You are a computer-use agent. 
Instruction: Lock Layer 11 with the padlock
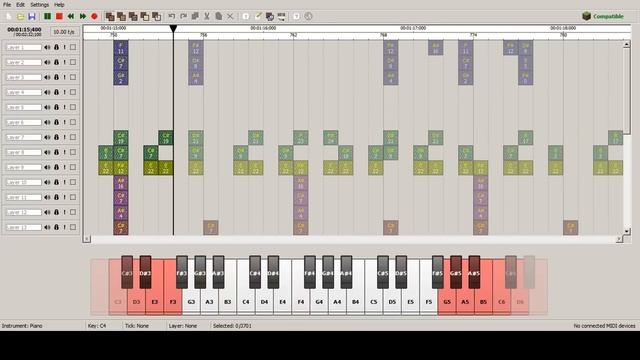(56, 197)
